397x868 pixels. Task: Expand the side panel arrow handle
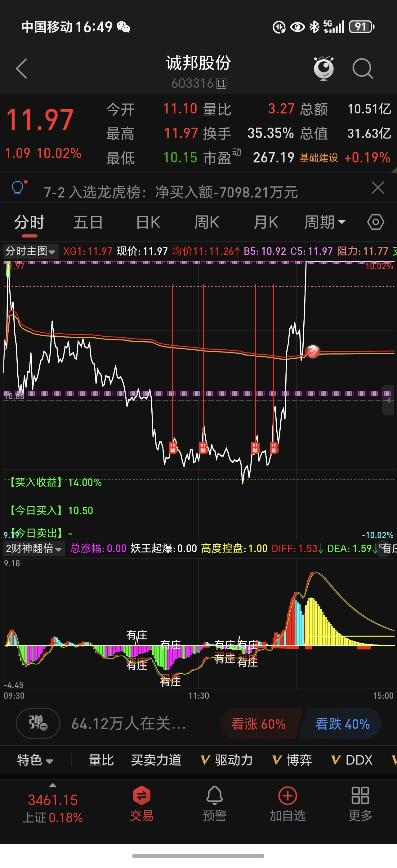coord(389,400)
